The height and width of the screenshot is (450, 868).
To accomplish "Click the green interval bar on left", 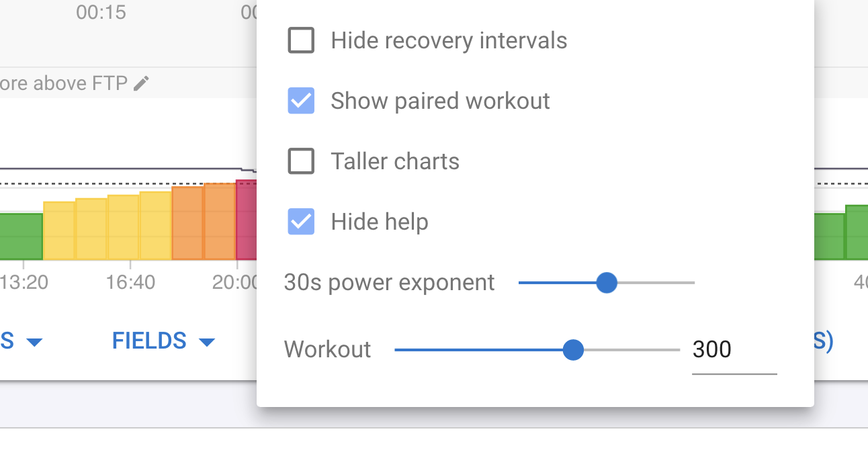I will pos(21,236).
